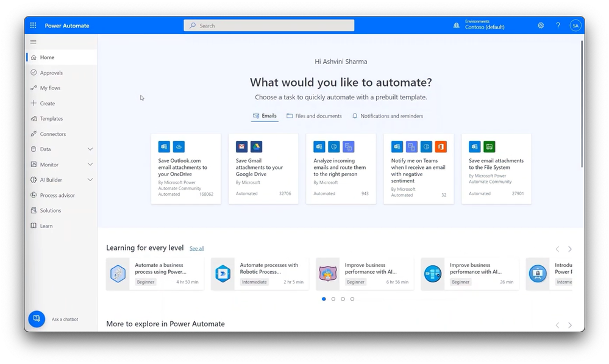The image size is (609, 364).
Task: Click the Intermediate level badge
Action: (254, 282)
